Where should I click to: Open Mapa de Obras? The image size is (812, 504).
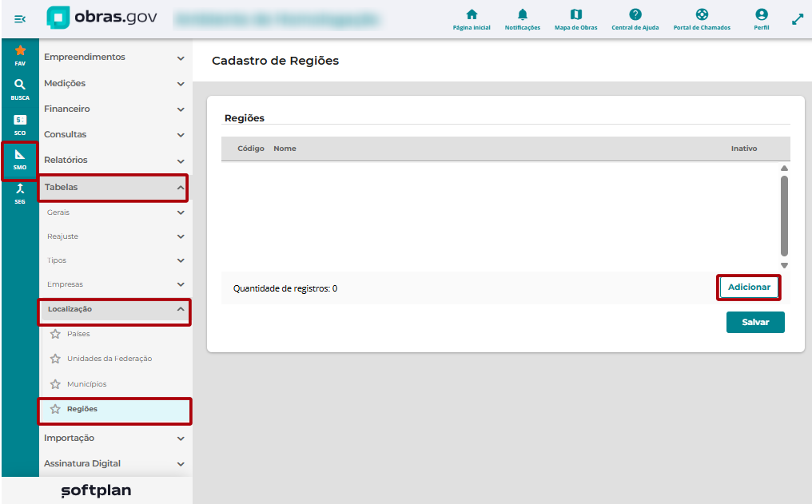[x=576, y=19]
